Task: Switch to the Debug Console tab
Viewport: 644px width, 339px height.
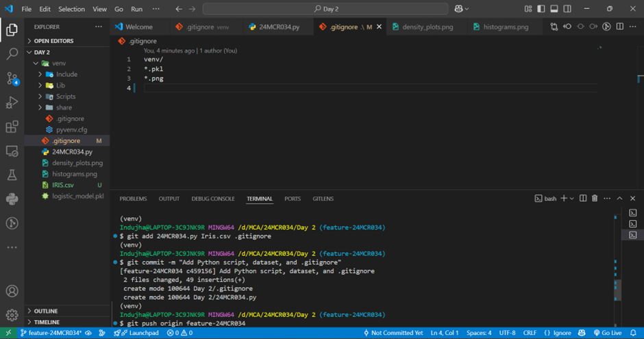Action: pos(213,199)
